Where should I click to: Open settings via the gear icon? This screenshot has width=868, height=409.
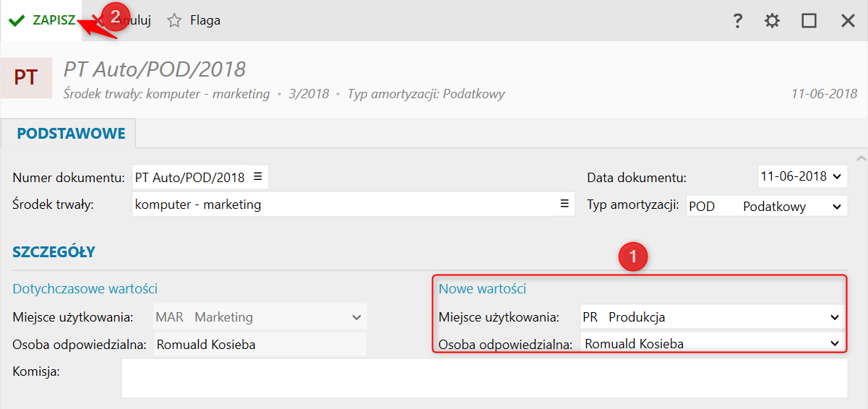(x=773, y=21)
